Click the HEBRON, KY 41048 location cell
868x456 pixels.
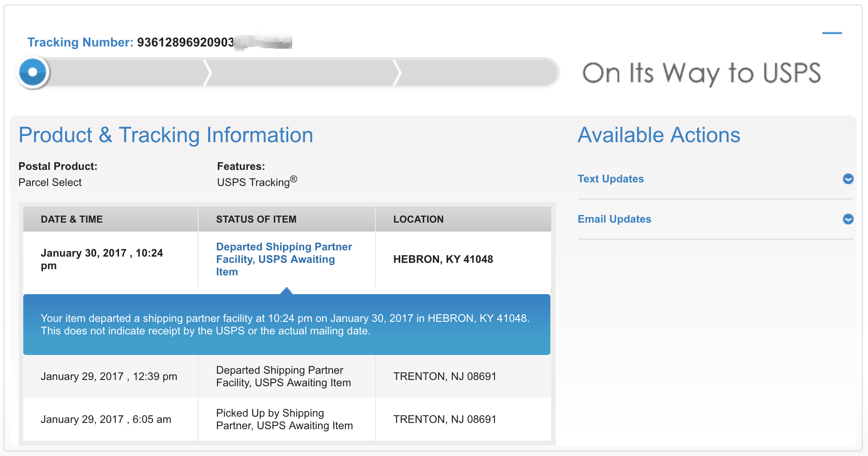click(443, 259)
